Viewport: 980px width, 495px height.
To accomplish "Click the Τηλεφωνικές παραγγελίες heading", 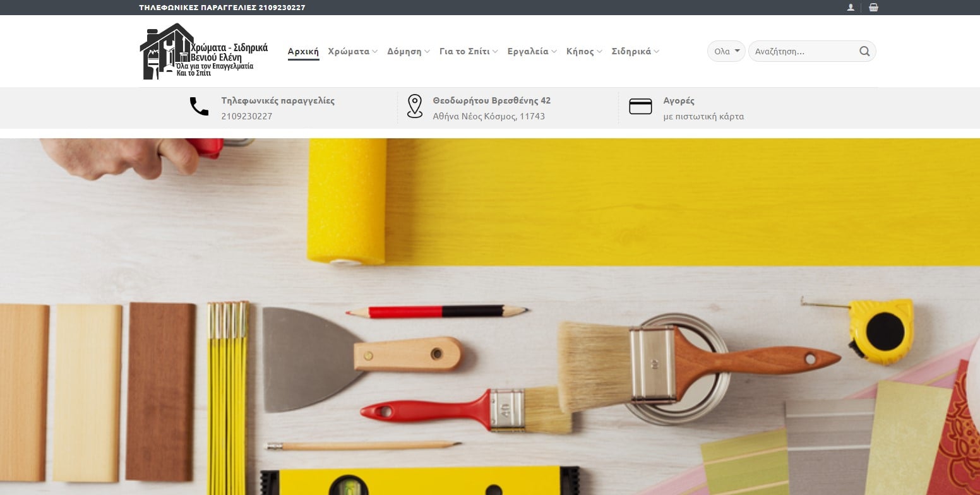I will point(278,100).
